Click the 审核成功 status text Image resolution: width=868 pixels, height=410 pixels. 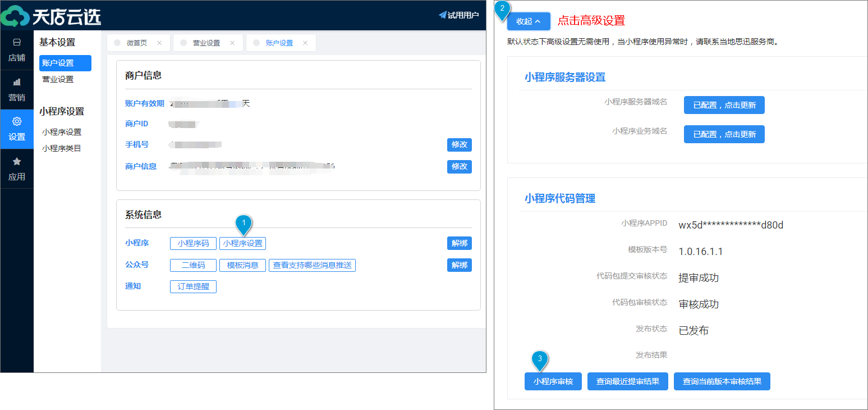click(x=699, y=304)
